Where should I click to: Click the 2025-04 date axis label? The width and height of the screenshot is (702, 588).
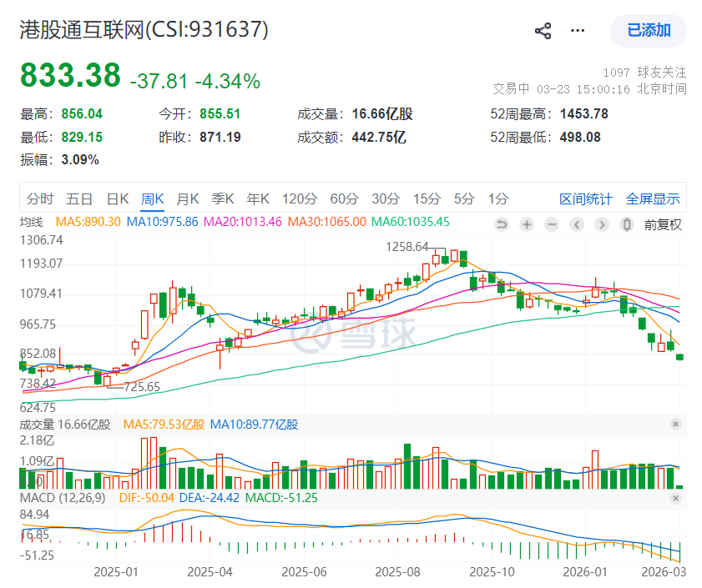(x=210, y=572)
